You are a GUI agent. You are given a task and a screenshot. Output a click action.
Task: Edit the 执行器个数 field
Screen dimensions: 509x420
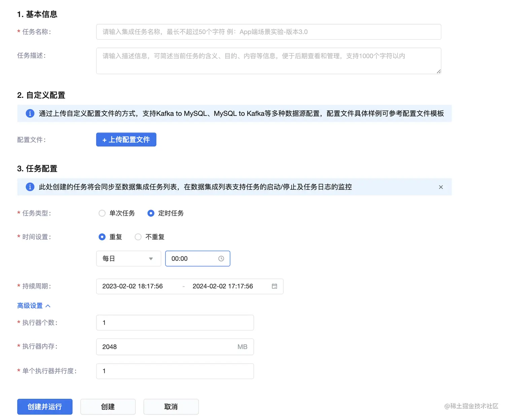175,322
